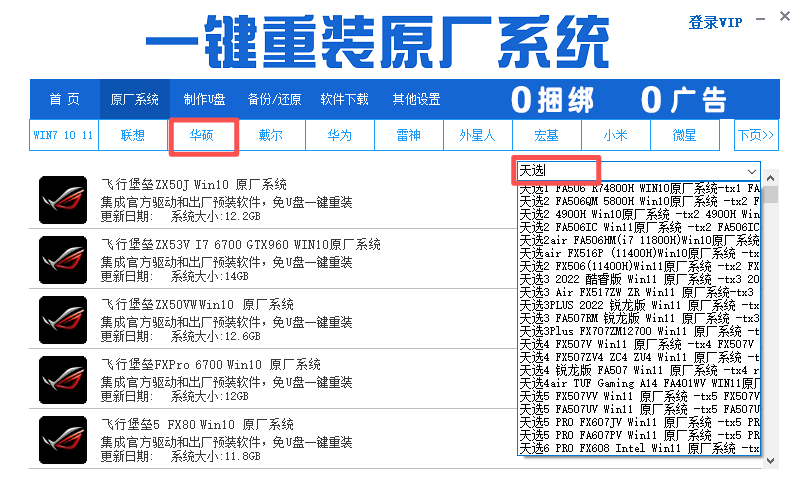The height and width of the screenshot is (496, 808).
Task: Choose 天选air FX516P (11400H) option
Action: (639, 253)
